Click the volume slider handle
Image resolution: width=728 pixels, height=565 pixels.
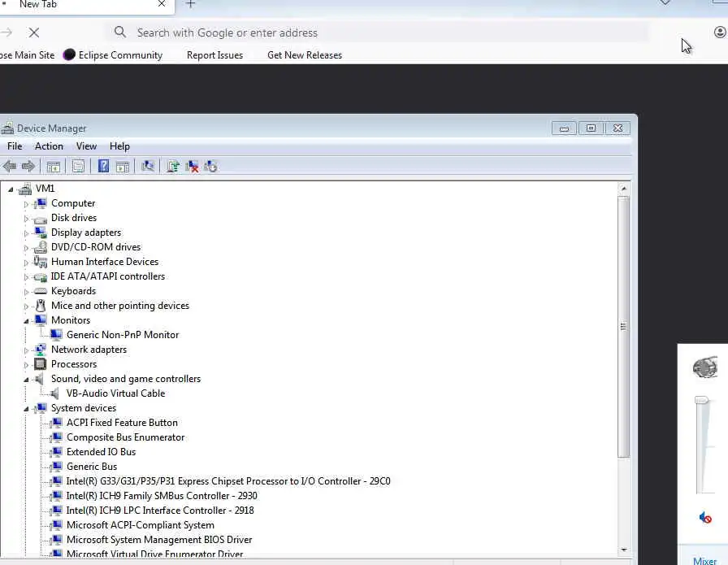coord(701,400)
